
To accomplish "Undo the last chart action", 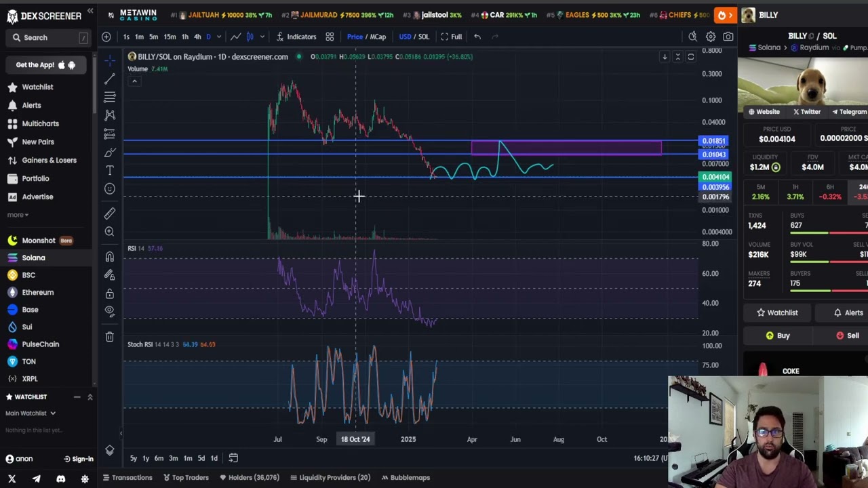I will coord(477,37).
